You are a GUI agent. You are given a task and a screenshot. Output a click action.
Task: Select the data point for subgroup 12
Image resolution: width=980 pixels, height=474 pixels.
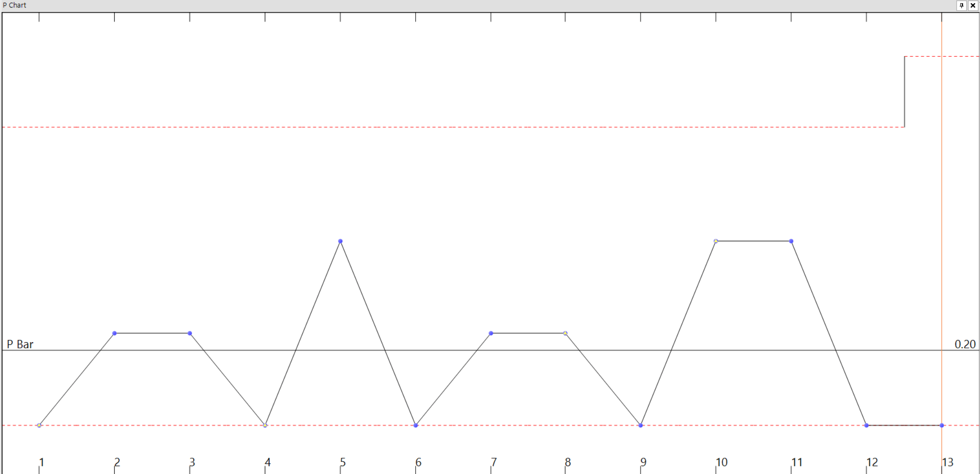(867, 425)
